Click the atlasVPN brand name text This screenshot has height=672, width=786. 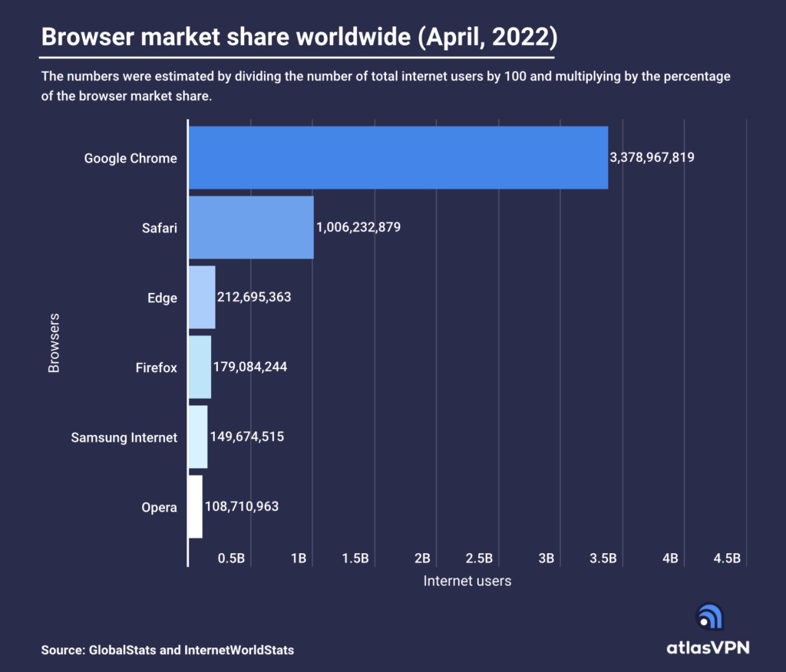click(708, 648)
